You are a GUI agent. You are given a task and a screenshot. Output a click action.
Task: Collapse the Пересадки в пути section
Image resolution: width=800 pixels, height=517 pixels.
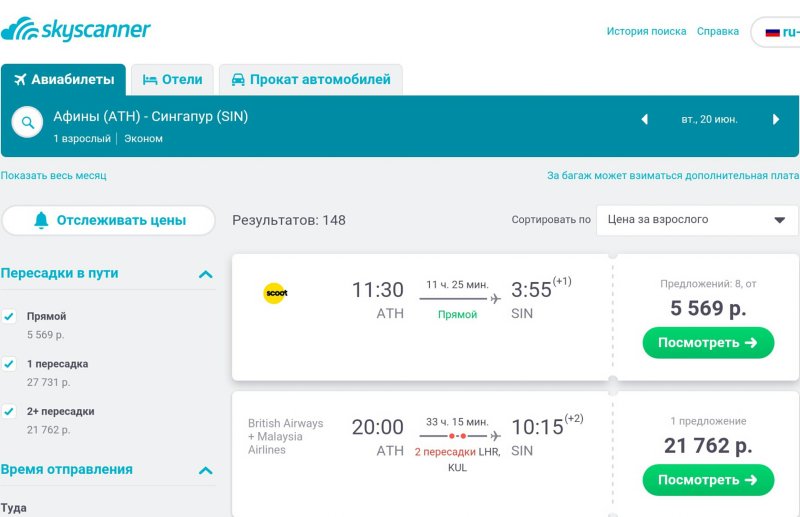tap(206, 274)
